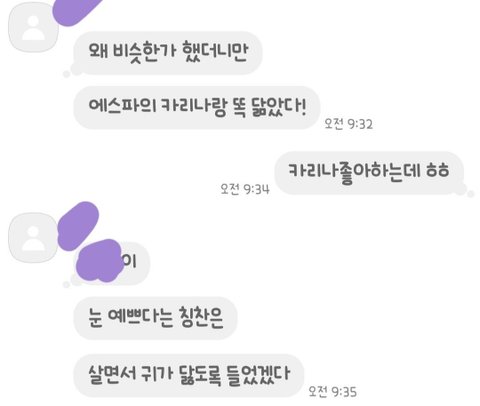
Task: Click the 'ㅎㅎ' text in the sent message
Action: 438,170
